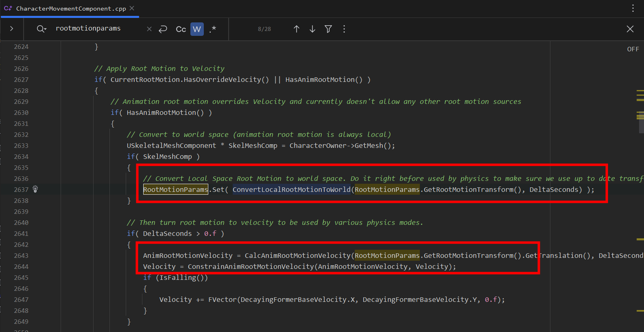
Task: Go to the next occurrence
Action: point(312,29)
